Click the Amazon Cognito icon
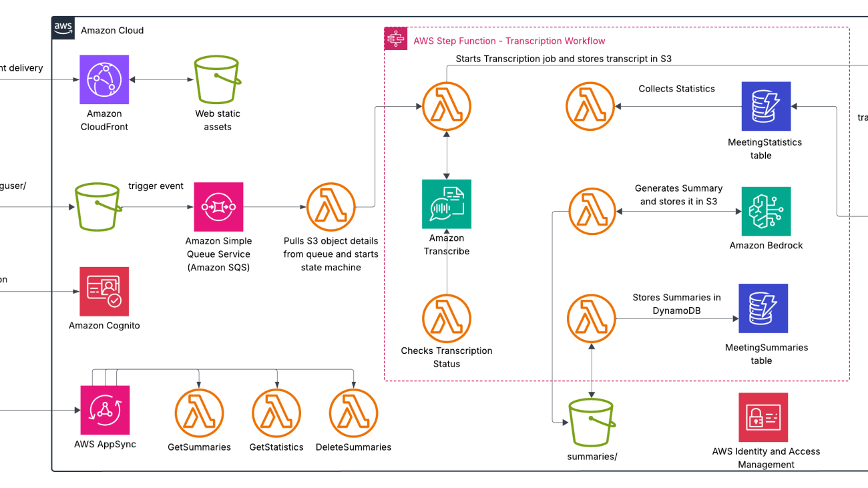Screen dimensions: 868x488 coord(104,292)
